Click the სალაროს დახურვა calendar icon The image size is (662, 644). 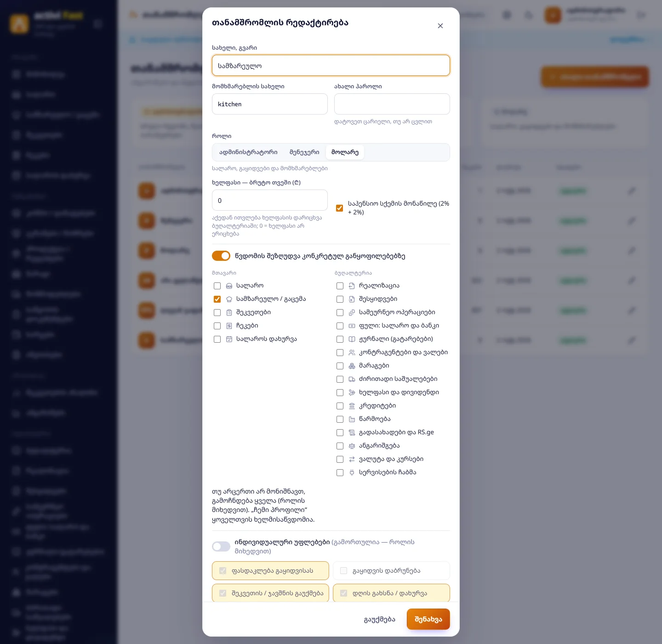tap(229, 339)
